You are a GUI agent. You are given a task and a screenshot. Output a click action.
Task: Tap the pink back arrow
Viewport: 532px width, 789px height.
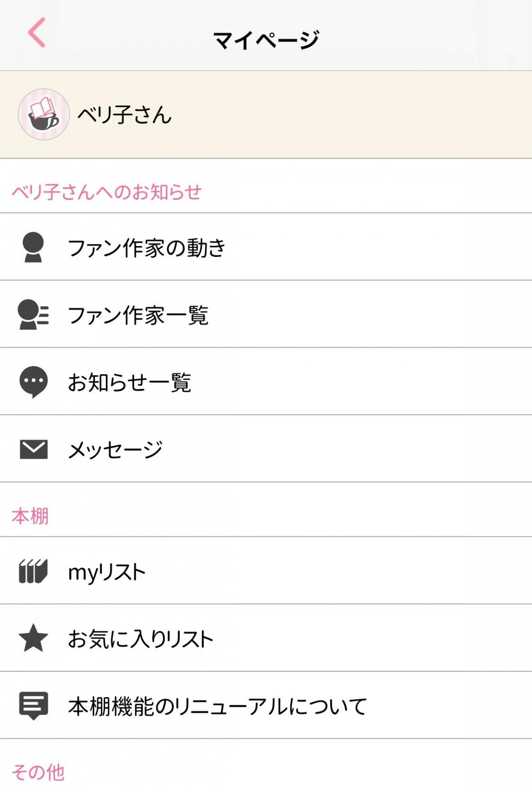36,33
